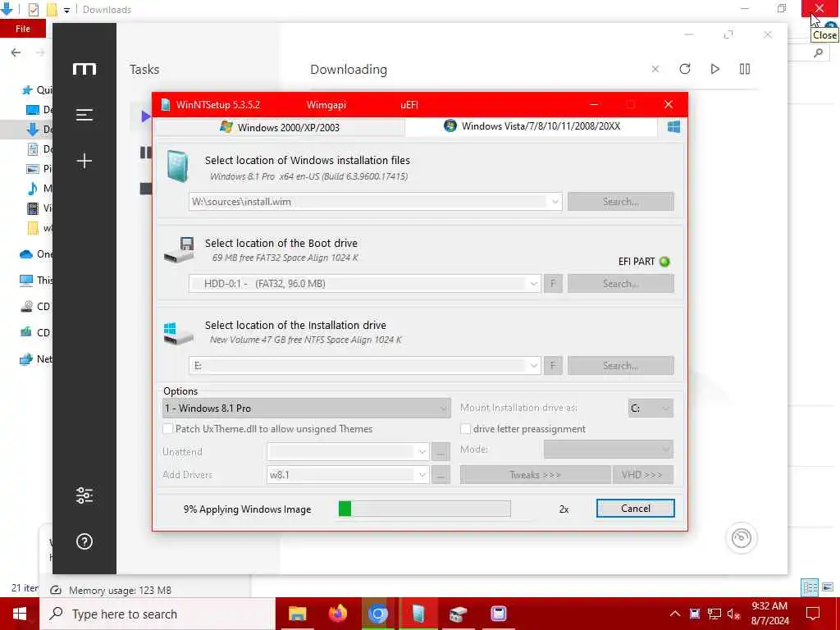Click the Tasks heading in download manager
This screenshot has width=840, height=630.
[x=144, y=69]
